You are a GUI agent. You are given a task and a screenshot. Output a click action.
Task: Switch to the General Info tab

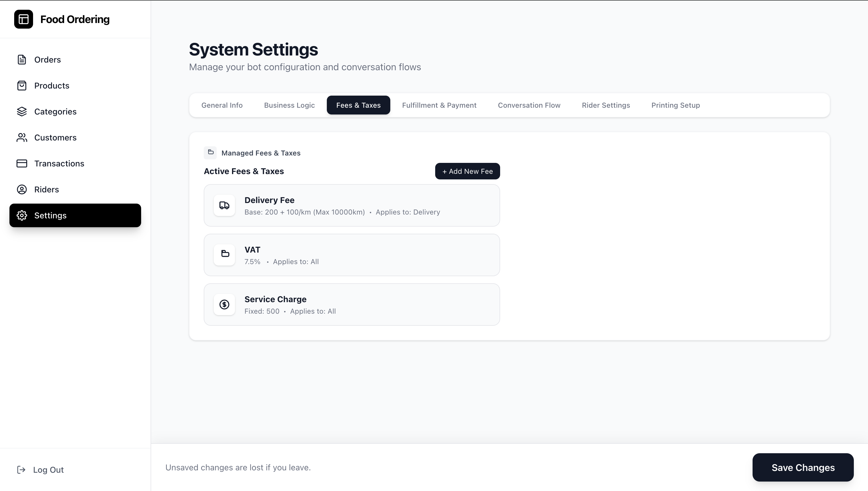coord(222,105)
